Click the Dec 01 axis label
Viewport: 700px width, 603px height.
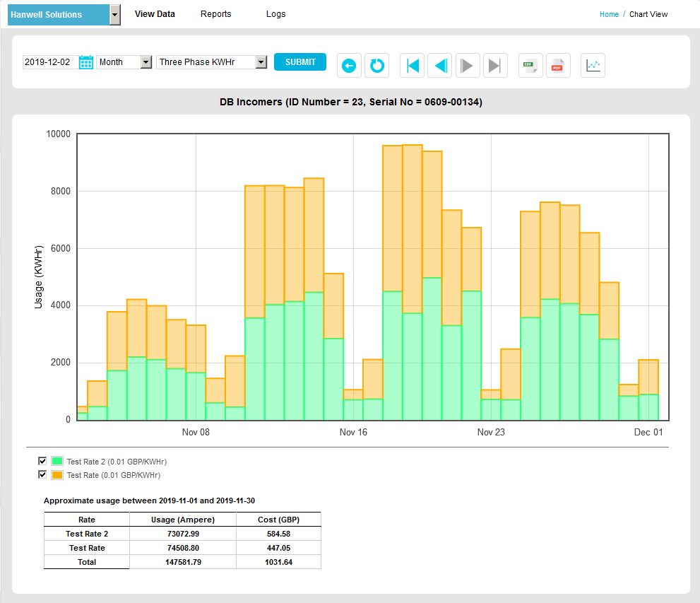click(648, 432)
